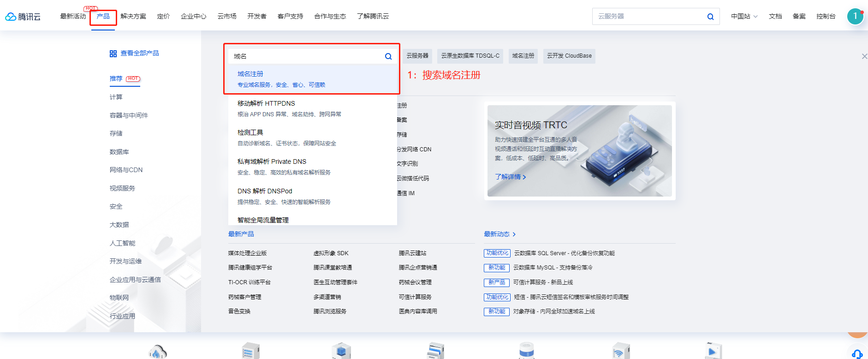This screenshot has width=868, height=359.
Task: Open the 解决方案 menu
Action: [133, 17]
